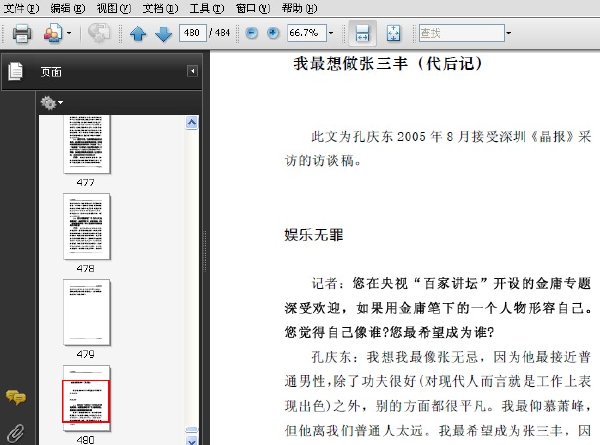Image resolution: width=600 pixels, height=445 pixels.
Task: Click the page number field showing 480
Action: pos(192,33)
